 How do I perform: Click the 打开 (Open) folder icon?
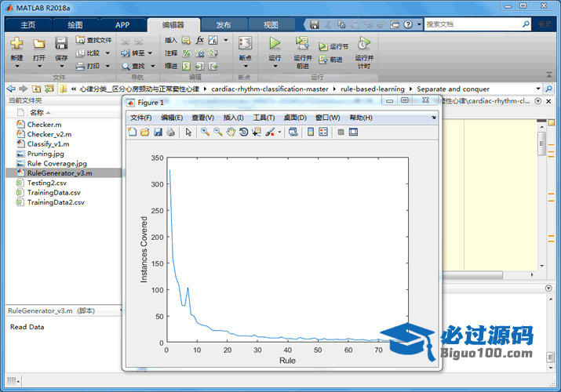pos(39,44)
